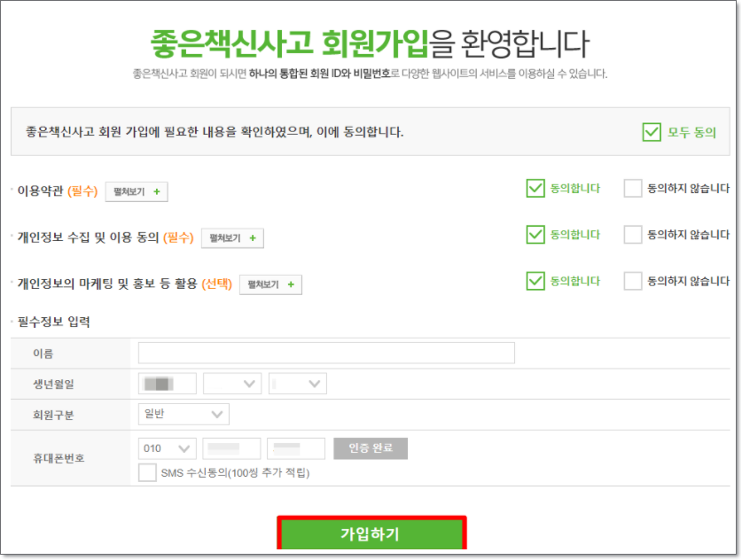
Task: Expand 개인정보 수집 및 이용 동의 펼쳐보기
Action: pos(232,237)
